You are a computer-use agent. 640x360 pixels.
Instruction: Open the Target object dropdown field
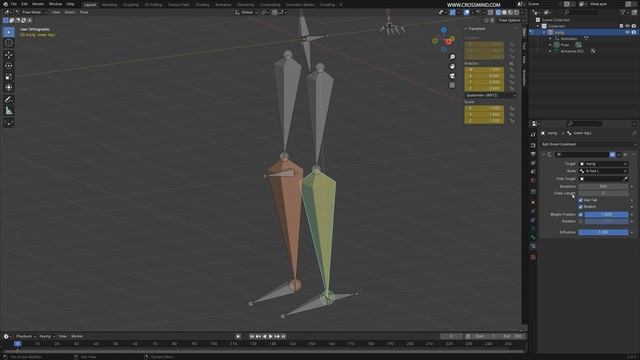click(x=603, y=164)
